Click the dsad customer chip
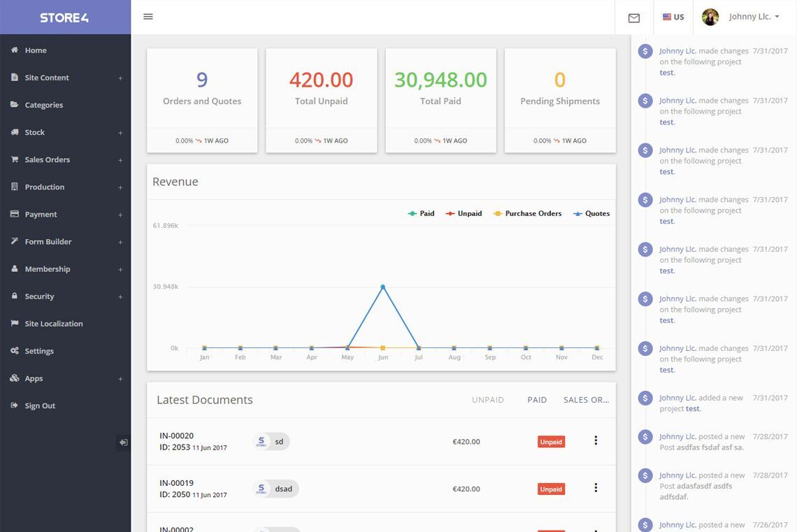 (275, 489)
